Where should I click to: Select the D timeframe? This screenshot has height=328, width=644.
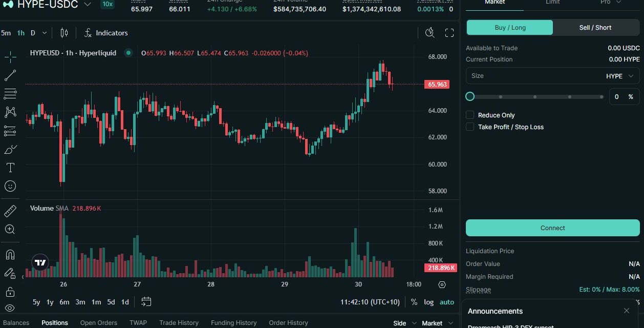33,33
